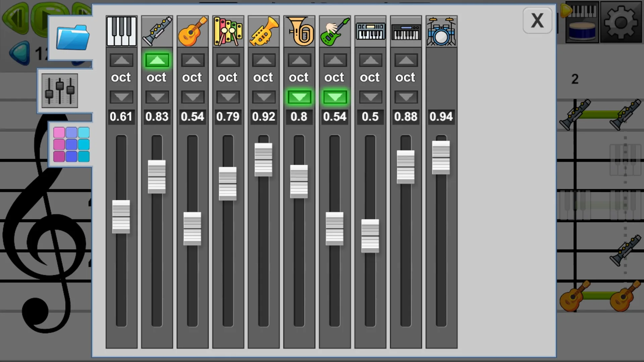Open the pad grid panel
This screenshot has width=644, height=362.
pyautogui.click(x=71, y=145)
